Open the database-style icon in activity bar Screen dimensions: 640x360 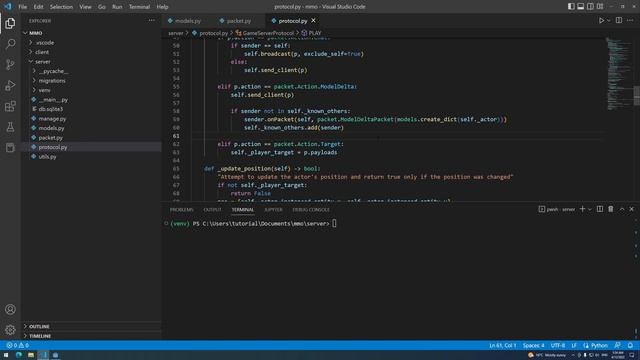click(10, 148)
